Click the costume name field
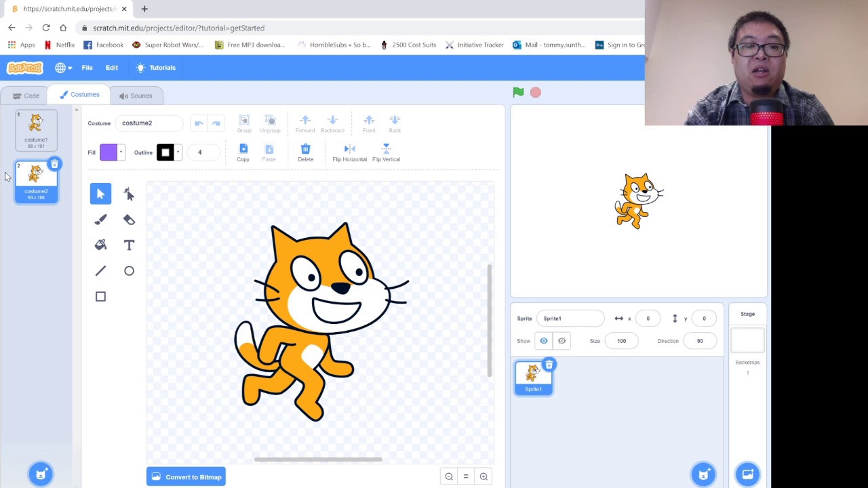The width and height of the screenshot is (868, 488). point(149,123)
